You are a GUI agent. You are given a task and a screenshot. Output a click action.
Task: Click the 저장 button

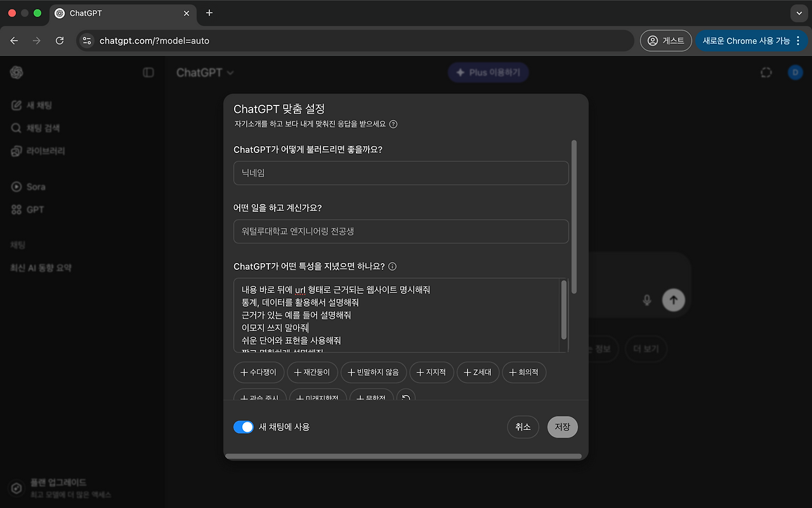click(563, 427)
